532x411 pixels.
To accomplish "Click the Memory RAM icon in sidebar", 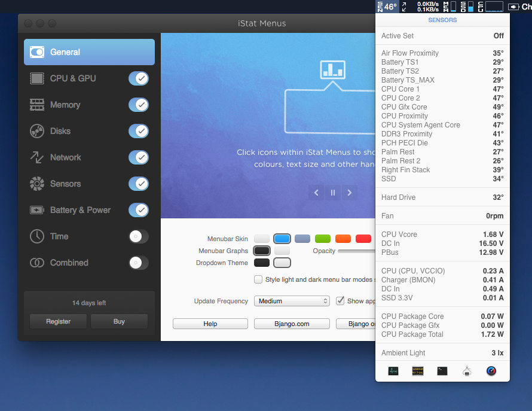I will [37, 105].
